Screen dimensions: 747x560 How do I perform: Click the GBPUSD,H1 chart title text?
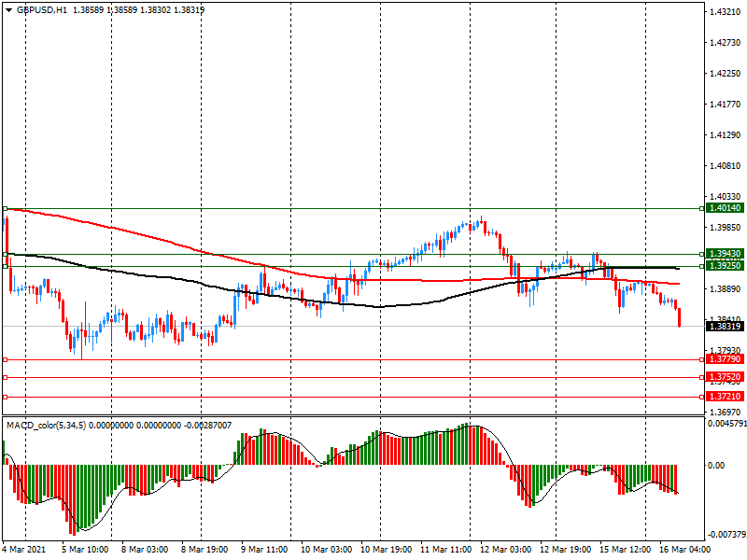(42, 10)
